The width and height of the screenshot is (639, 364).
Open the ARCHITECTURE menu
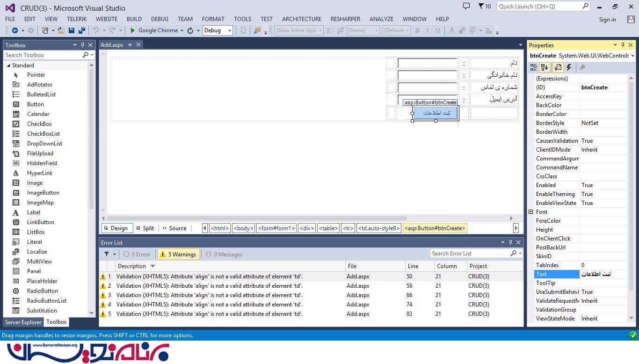(x=301, y=19)
